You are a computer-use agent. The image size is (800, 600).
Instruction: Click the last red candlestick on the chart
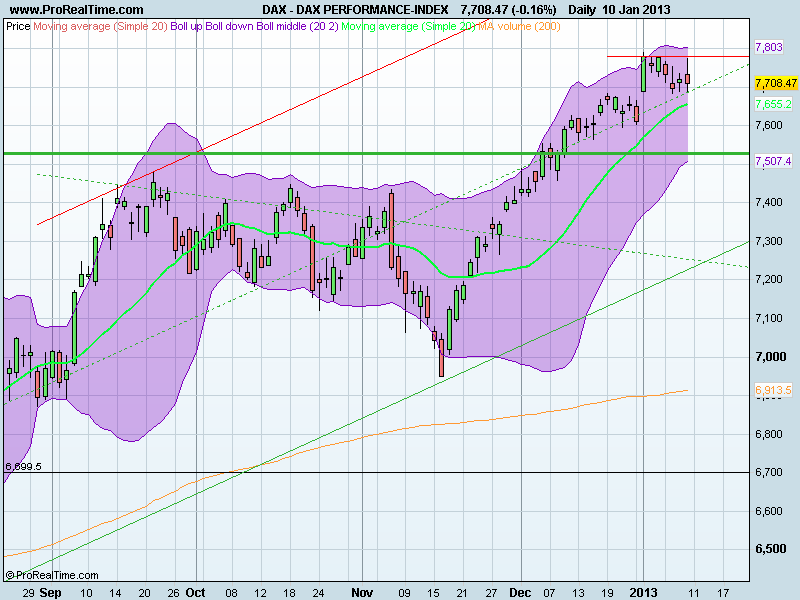(x=688, y=79)
